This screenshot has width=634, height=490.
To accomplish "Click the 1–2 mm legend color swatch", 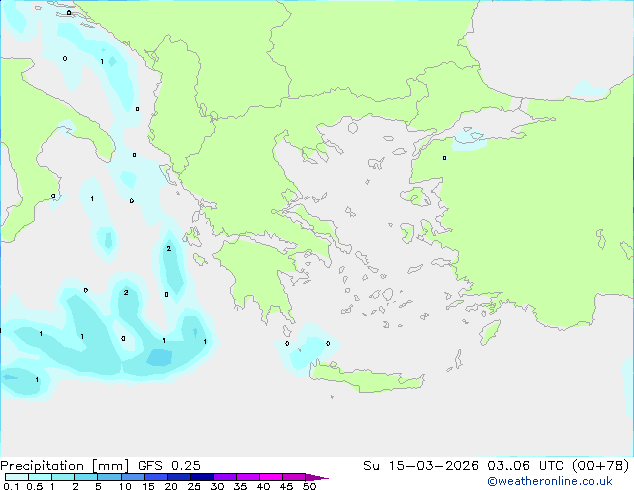I will click(63, 477).
